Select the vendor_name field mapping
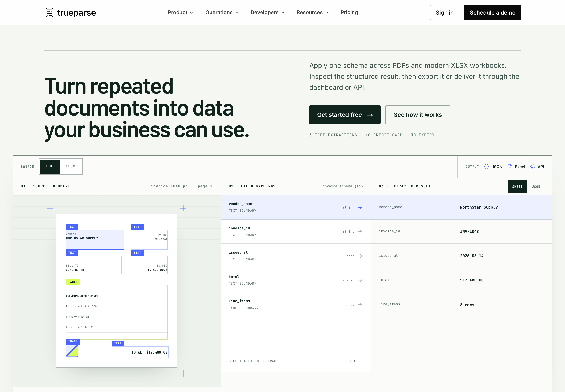Image resolution: width=565 pixels, height=392 pixels. [x=295, y=207]
